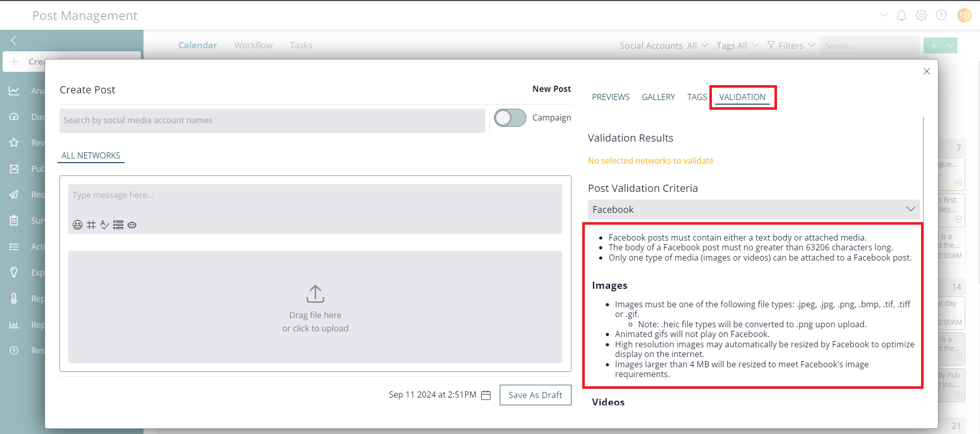Open the Workflow tab
The image size is (980, 434).
tap(253, 45)
